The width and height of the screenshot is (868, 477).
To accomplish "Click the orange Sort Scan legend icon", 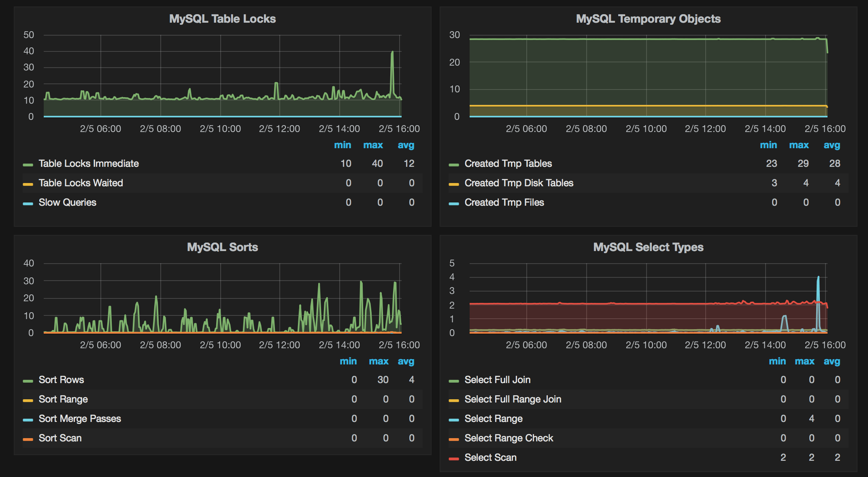I will (x=28, y=438).
